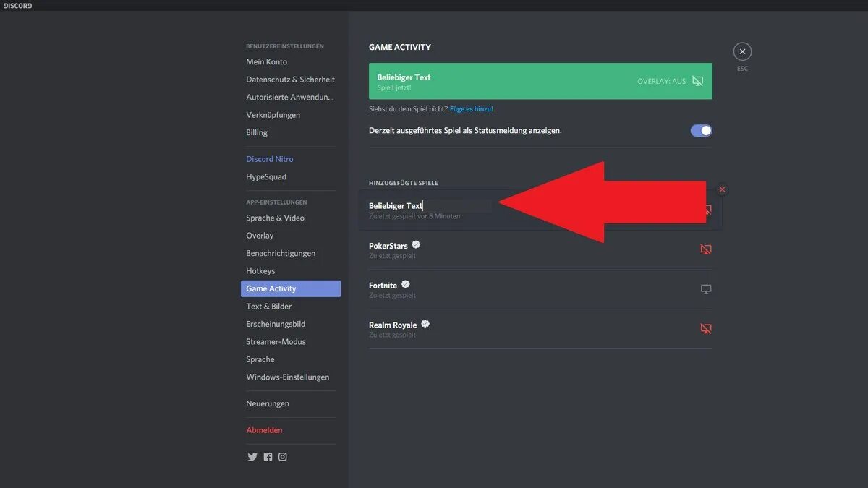Close settings with the ESC circle button
Viewport: 868px width, 488px height.
(742, 51)
